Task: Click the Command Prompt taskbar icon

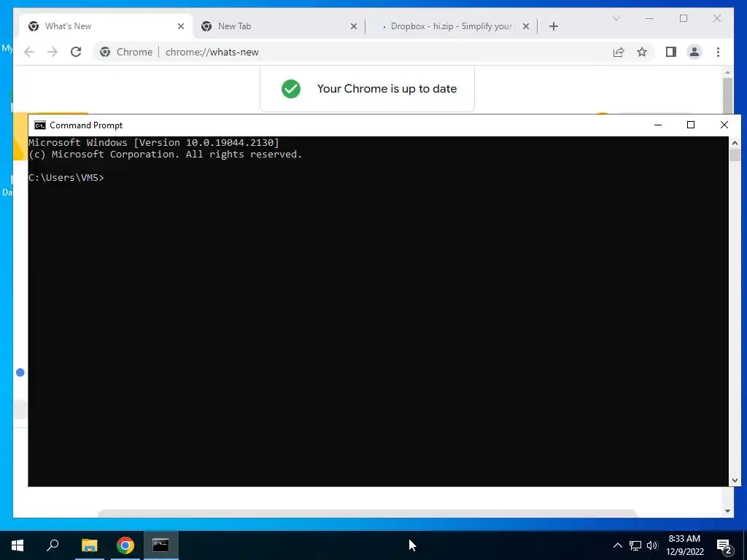Action: click(x=160, y=545)
